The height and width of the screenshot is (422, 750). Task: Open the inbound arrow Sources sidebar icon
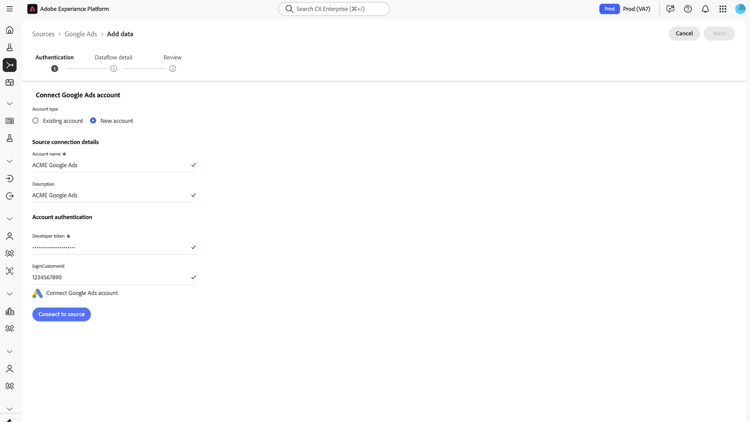10,178
